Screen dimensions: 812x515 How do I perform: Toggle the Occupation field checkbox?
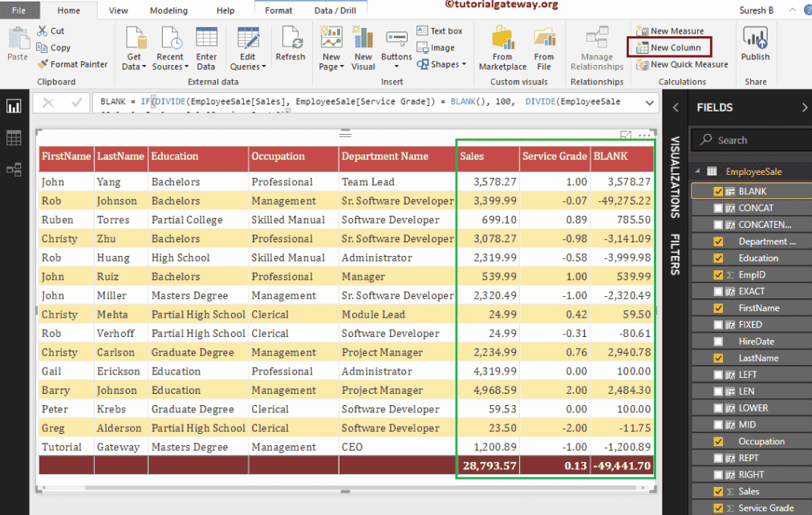[719, 442]
